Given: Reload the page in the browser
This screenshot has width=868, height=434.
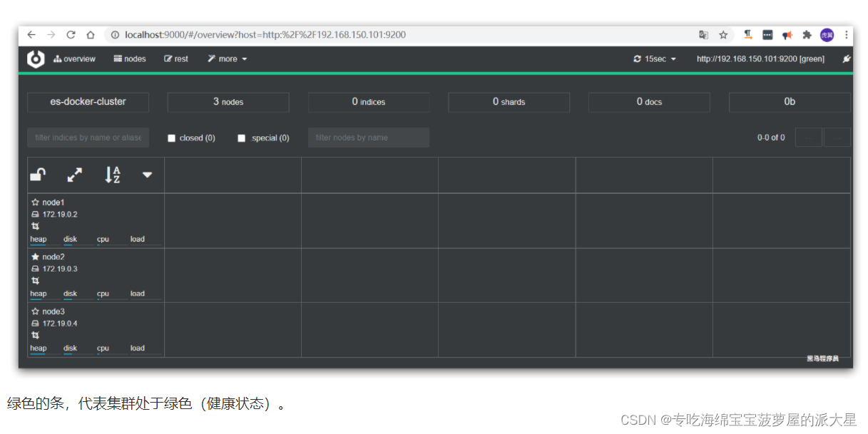Looking at the screenshot, I should 71,34.
